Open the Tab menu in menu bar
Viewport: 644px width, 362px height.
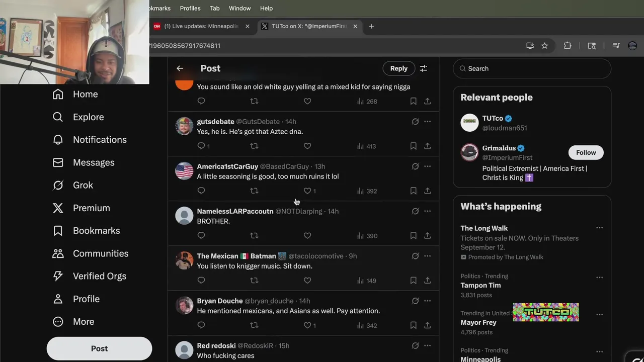215,8
